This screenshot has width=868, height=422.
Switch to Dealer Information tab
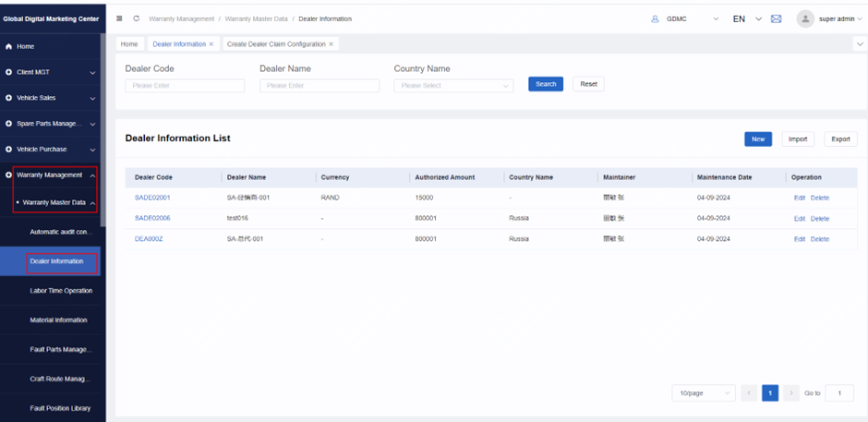pyautogui.click(x=179, y=44)
